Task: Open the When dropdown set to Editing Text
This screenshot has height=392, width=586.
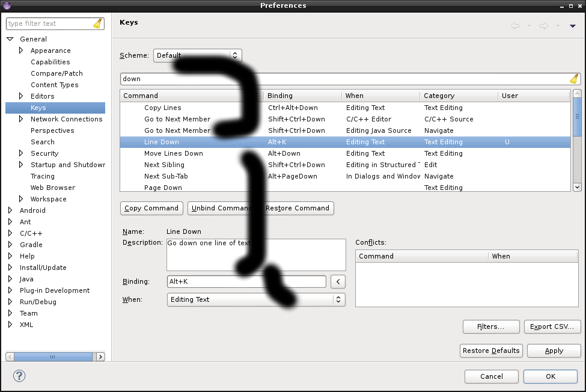Action: 256,299
